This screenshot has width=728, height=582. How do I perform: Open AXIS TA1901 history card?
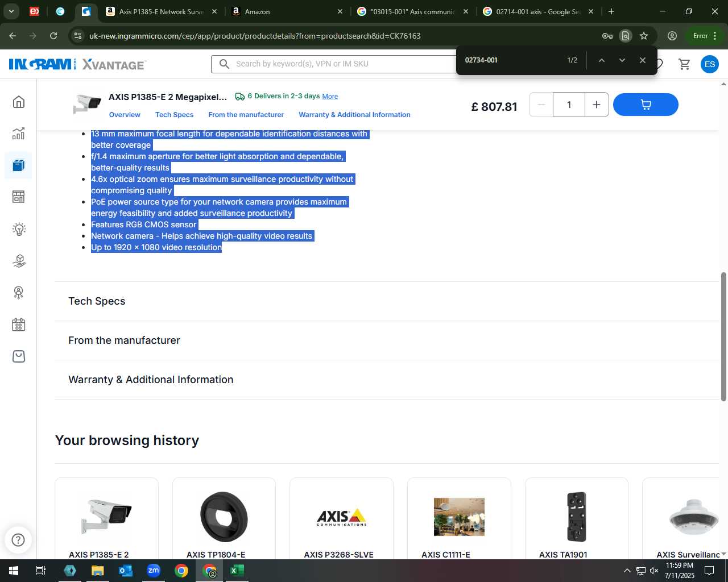tap(577, 518)
